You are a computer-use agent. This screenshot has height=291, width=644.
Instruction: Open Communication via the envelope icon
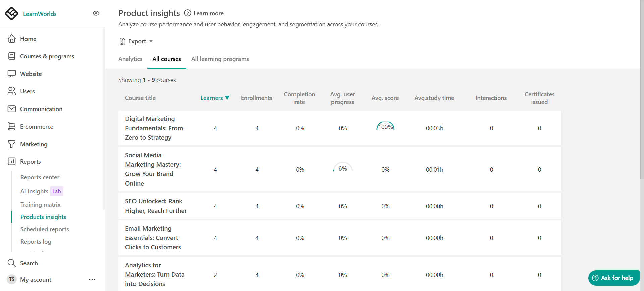point(12,109)
